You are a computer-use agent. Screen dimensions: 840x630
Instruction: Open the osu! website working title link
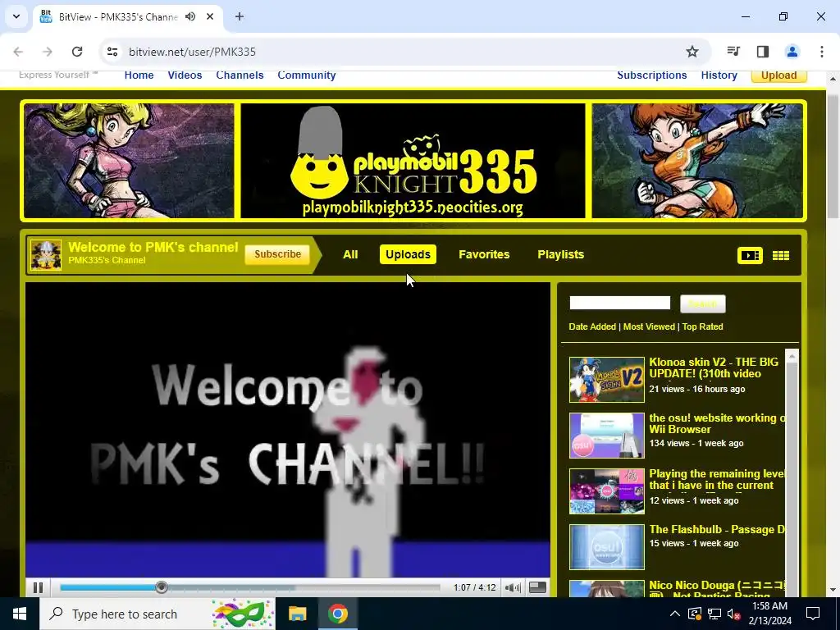coord(717,424)
